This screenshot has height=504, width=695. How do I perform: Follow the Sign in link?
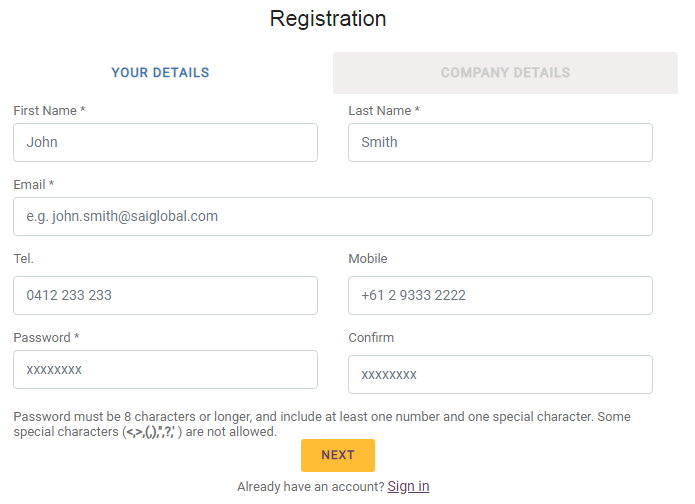pyautogui.click(x=408, y=487)
